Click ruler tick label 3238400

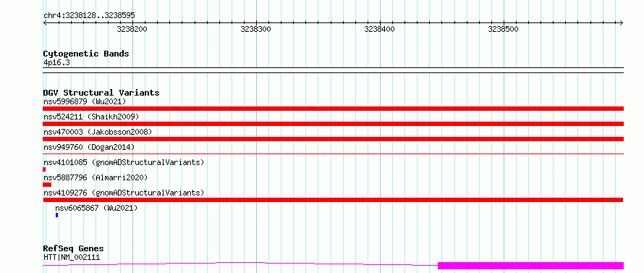pyautogui.click(x=379, y=29)
